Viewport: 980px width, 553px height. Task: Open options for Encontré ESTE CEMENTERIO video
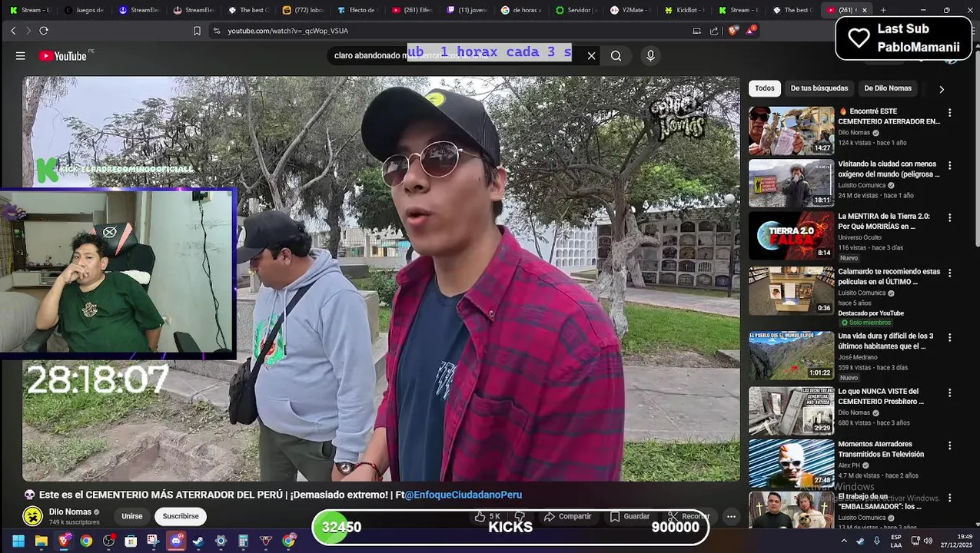(949, 113)
